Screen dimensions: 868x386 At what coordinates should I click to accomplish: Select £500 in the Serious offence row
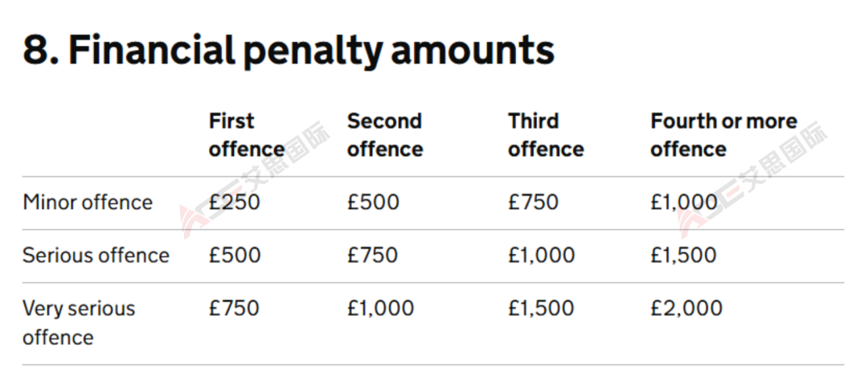click(x=235, y=256)
